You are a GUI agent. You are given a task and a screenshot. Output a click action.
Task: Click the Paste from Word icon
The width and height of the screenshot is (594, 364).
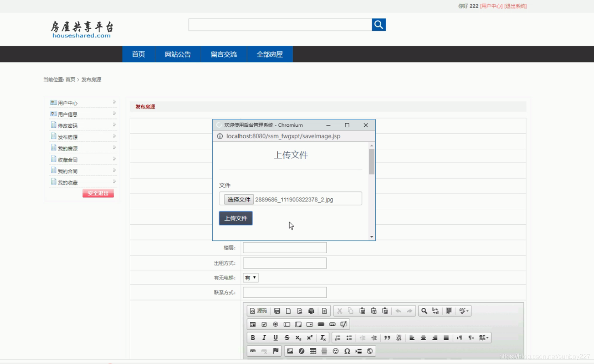[385, 311]
